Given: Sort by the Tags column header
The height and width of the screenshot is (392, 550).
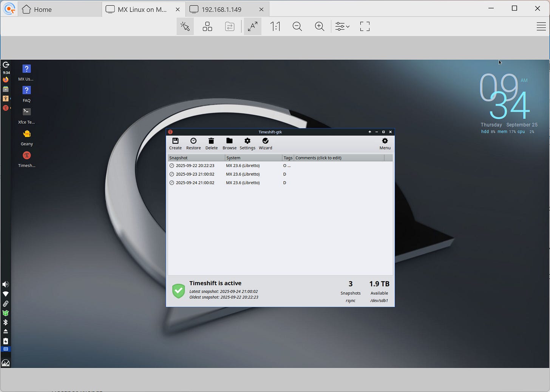Looking at the screenshot, I should pos(288,158).
